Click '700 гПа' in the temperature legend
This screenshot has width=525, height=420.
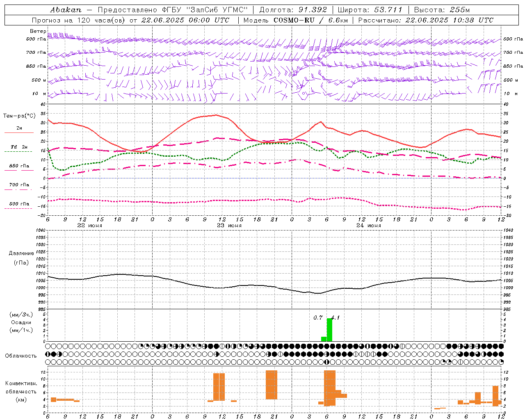pos(19,185)
